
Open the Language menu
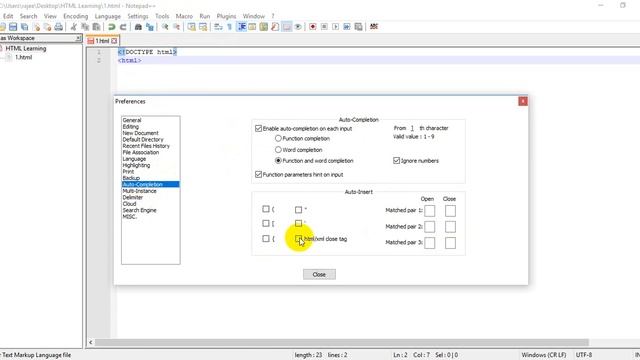(x=108, y=16)
